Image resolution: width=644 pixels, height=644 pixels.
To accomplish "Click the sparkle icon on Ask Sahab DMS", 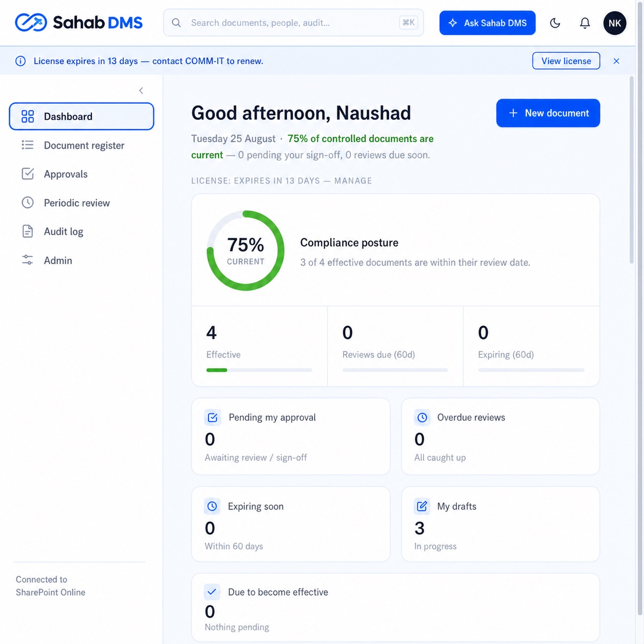I will click(452, 23).
